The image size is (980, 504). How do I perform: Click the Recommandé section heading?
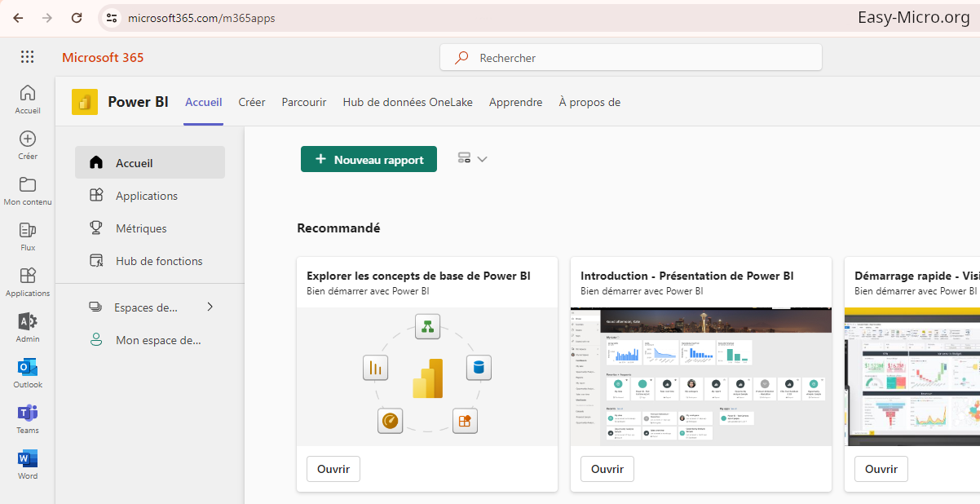click(338, 228)
